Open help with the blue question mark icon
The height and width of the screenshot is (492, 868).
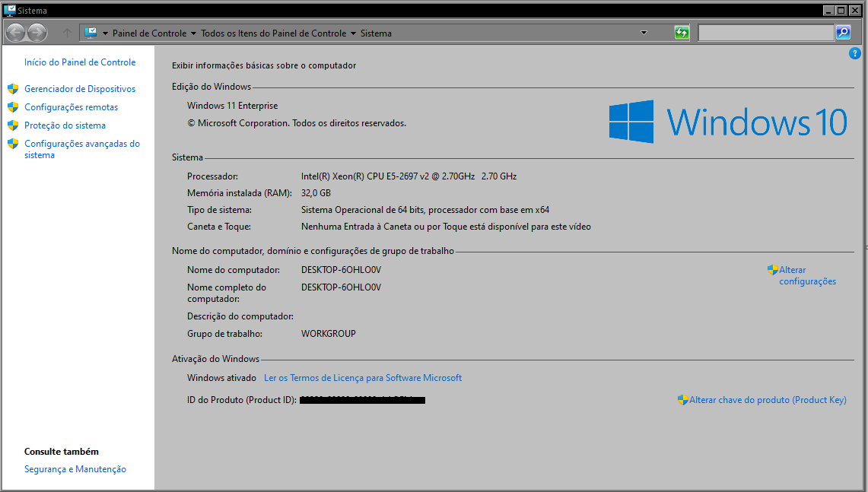pos(854,53)
